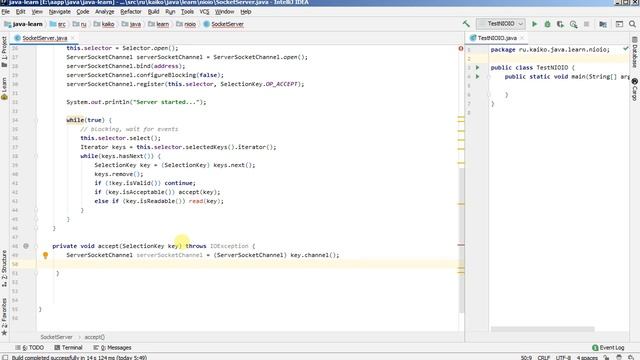Open the Event Log
640x360 pixels.
coord(608,347)
